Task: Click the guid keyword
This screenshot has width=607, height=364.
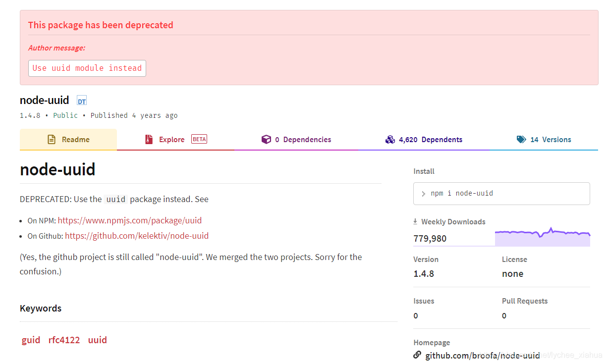Action: pyautogui.click(x=31, y=340)
